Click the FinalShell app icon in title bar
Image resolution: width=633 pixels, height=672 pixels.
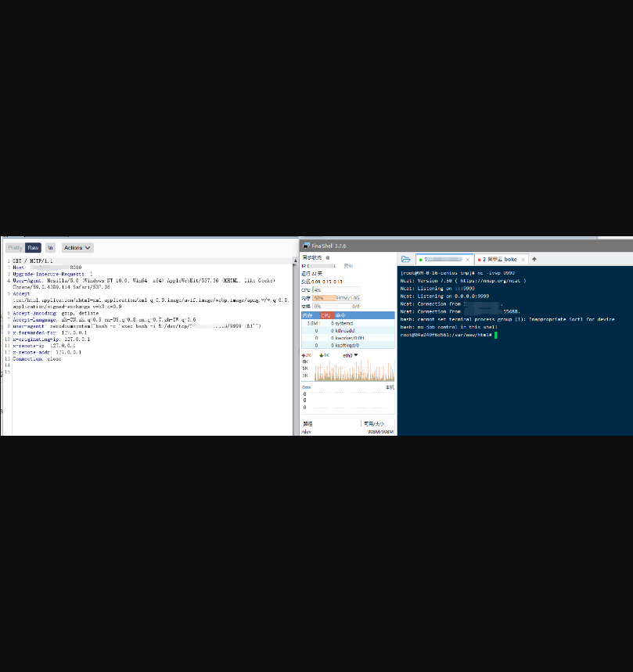click(x=306, y=246)
